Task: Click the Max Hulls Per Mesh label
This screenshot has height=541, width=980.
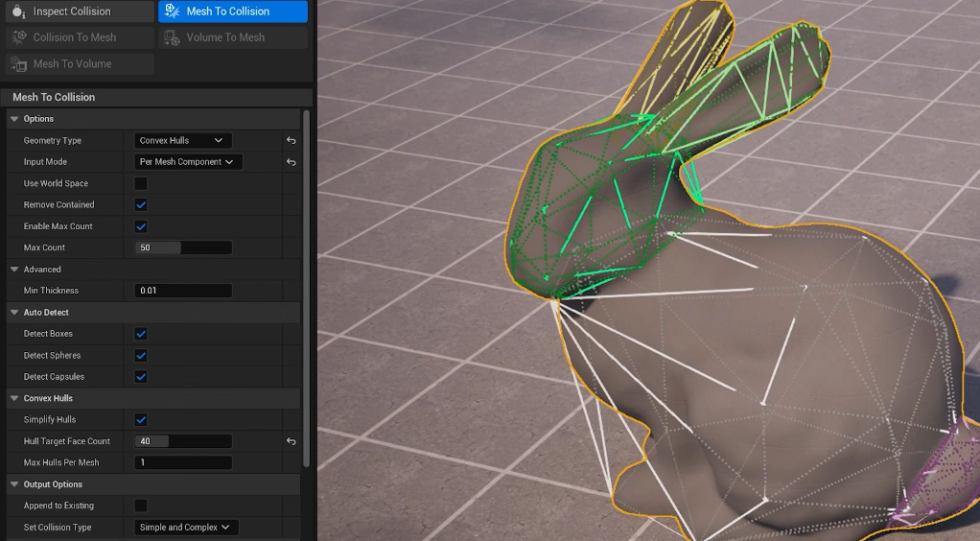Action: coord(61,462)
